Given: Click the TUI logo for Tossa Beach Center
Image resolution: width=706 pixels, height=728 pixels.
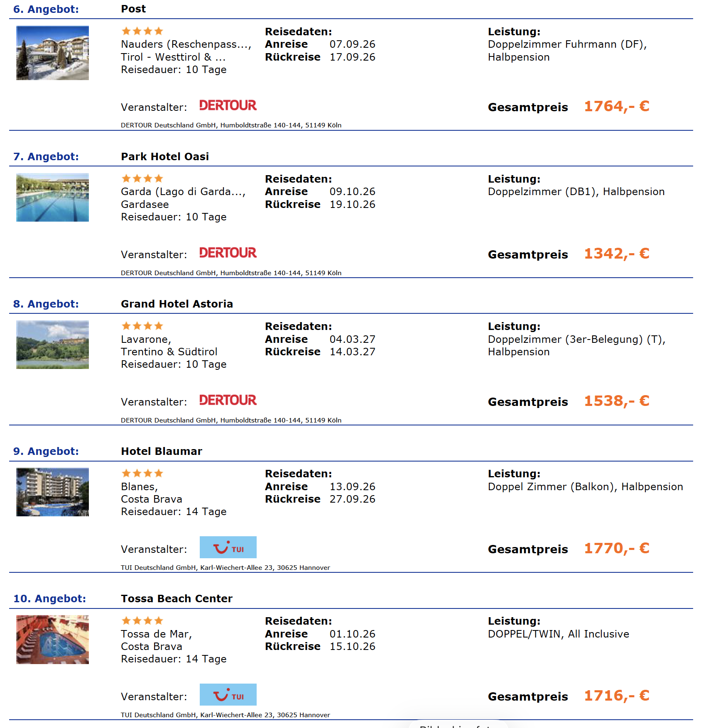Looking at the screenshot, I should 228,694.
